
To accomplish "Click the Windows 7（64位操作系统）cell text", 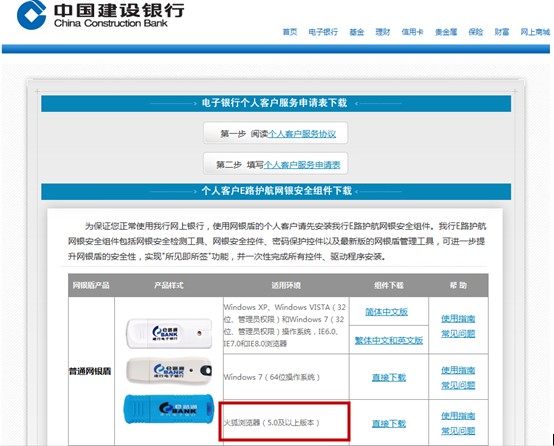I will pyautogui.click(x=272, y=377).
